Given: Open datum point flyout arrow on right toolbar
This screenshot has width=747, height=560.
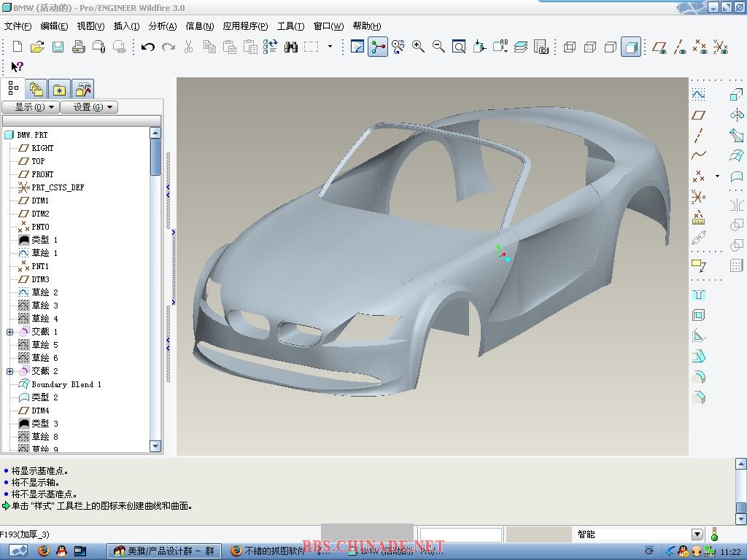Looking at the screenshot, I should (718, 176).
